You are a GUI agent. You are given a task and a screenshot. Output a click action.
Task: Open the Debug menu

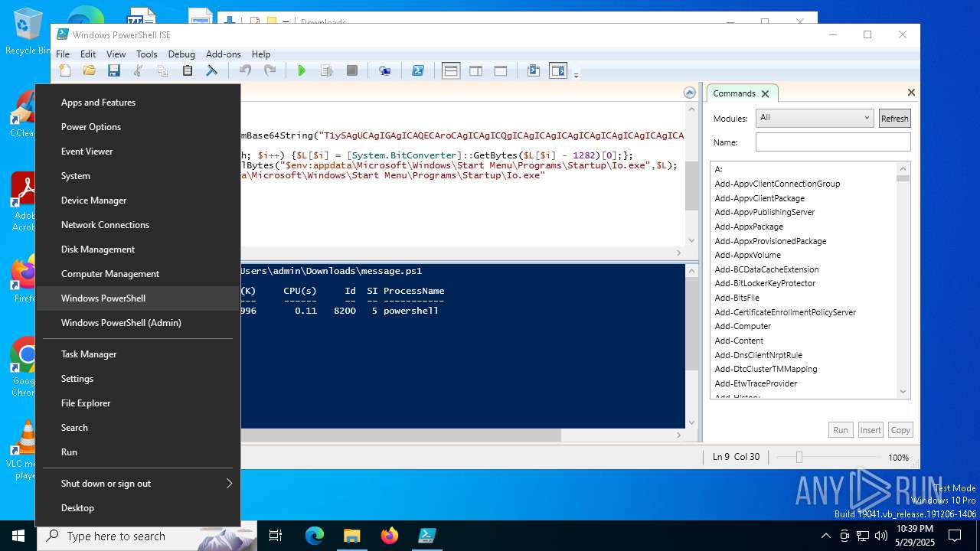[181, 54]
